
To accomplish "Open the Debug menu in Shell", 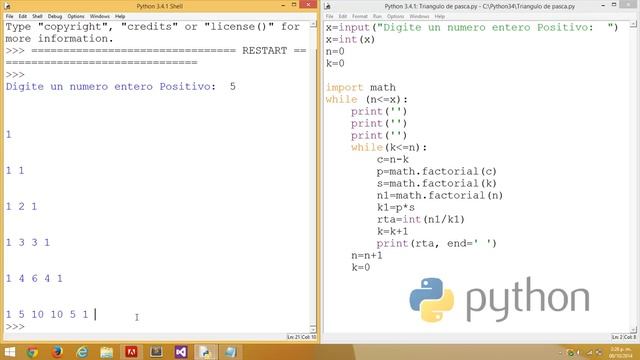I will pos(55,16).
